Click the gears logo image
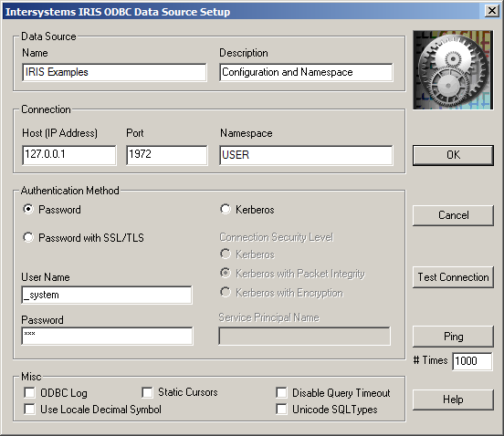The height and width of the screenshot is (436, 504). (x=453, y=70)
